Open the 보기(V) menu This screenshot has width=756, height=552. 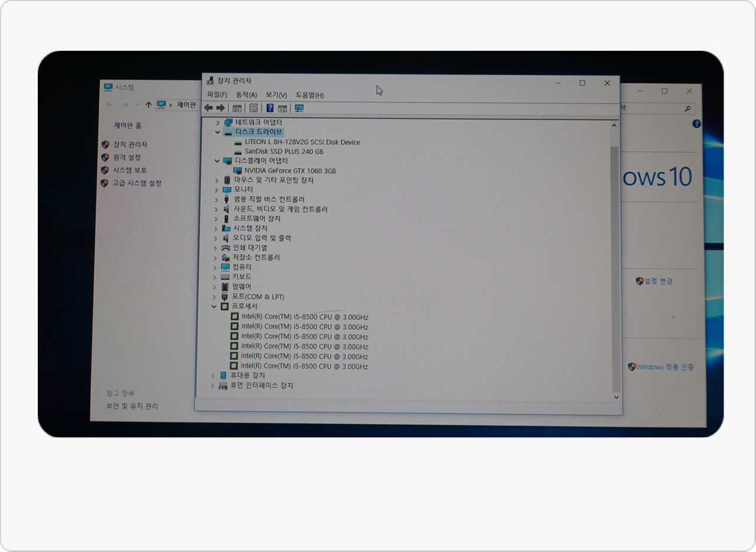[276, 95]
